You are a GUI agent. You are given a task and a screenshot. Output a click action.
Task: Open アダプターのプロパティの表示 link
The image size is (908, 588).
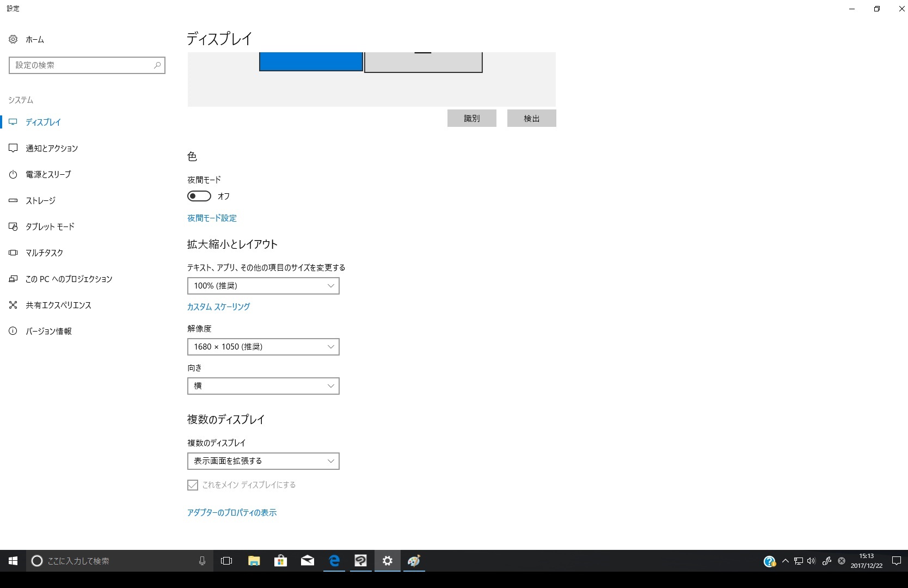tap(232, 513)
